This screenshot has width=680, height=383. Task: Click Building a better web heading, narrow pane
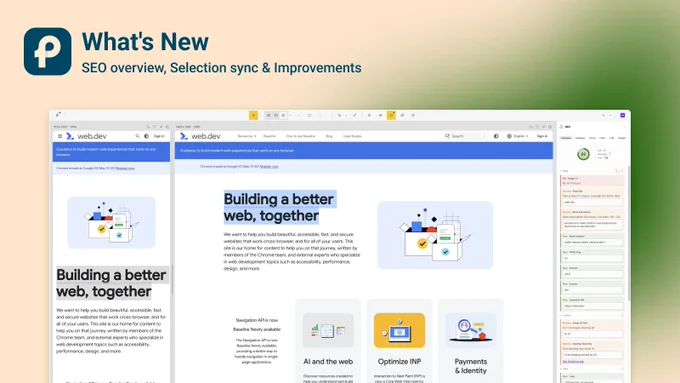[111, 283]
